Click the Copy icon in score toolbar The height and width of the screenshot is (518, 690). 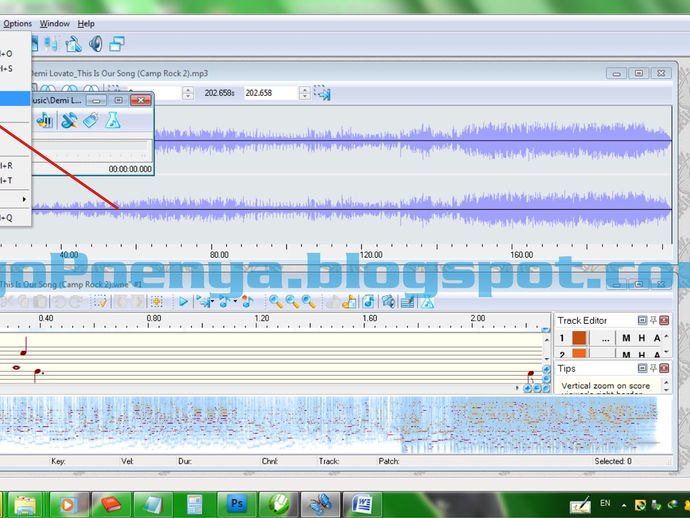[23, 302]
